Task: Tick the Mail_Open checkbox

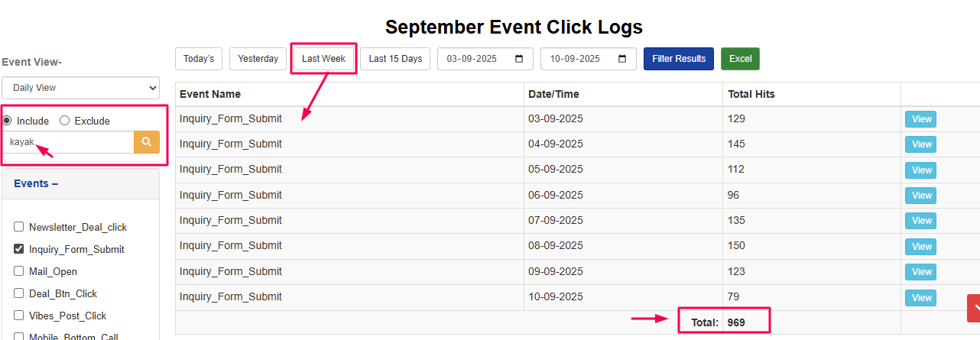Action: [x=19, y=271]
